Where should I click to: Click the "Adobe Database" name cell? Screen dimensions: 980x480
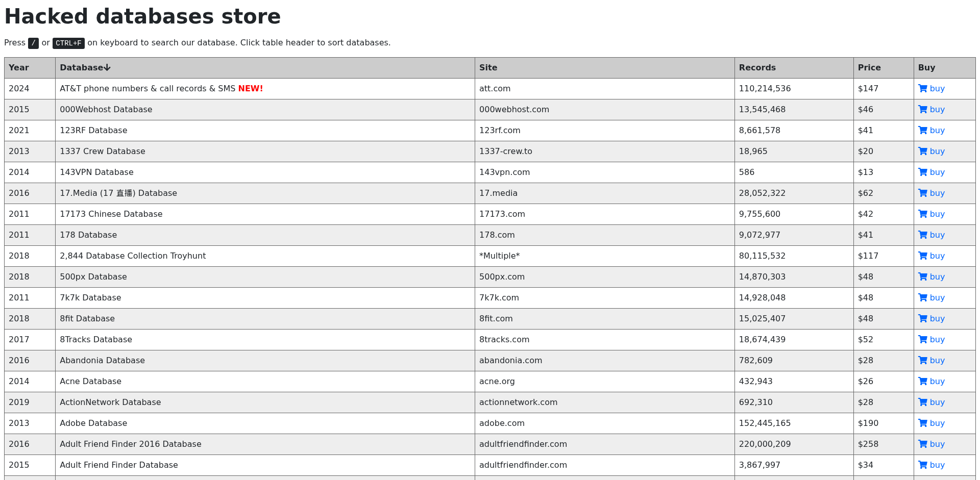(265, 423)
